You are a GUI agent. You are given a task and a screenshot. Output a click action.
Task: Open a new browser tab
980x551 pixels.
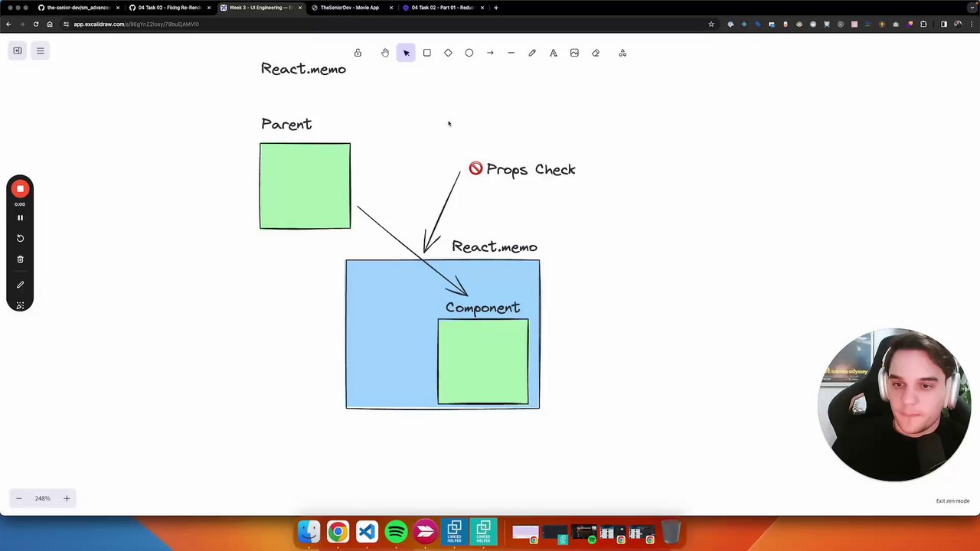click(496, 8)
